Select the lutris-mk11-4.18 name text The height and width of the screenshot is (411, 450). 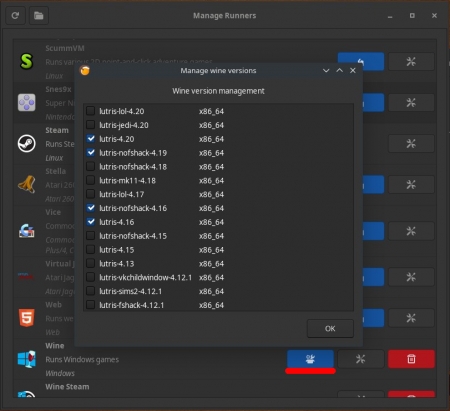click(127, 181)
